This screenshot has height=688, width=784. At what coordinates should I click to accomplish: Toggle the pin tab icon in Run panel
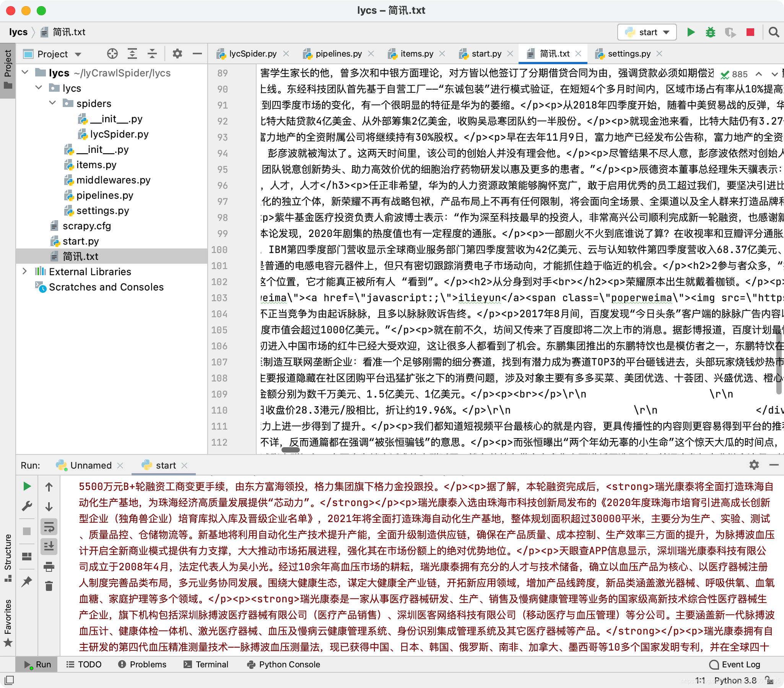pos(26,582)
